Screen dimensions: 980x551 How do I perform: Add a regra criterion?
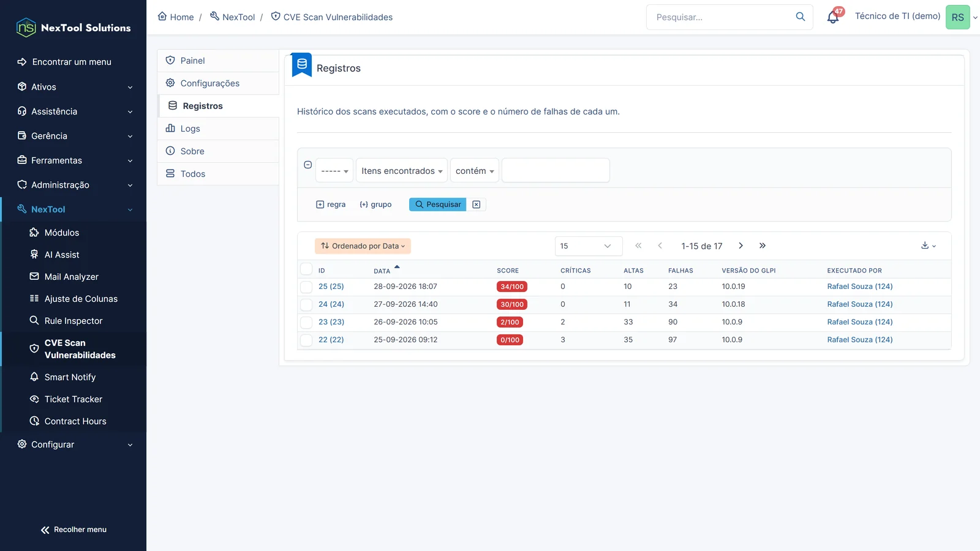point(331,204)
